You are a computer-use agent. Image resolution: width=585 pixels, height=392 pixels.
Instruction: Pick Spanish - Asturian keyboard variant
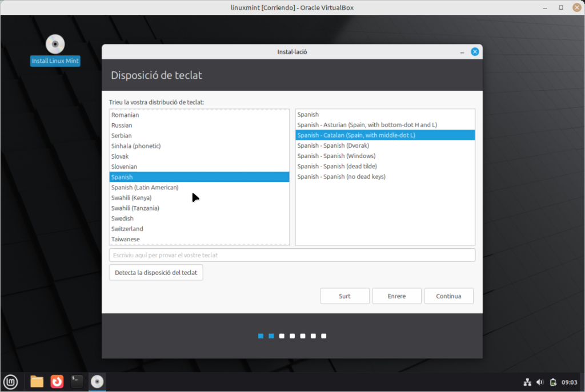pyautogui.click(x=367, y=125)
